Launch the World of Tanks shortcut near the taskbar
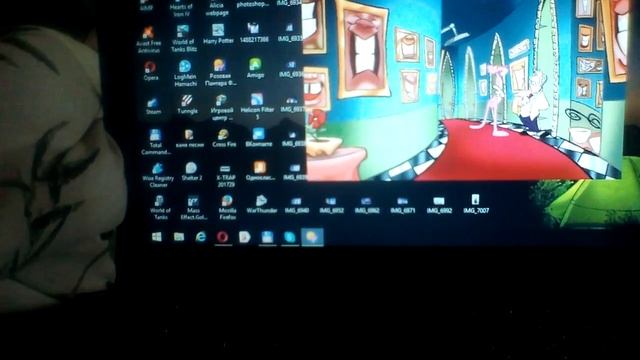Image resolution: width=640 pixels, height=360 pixels. point(160,207)
